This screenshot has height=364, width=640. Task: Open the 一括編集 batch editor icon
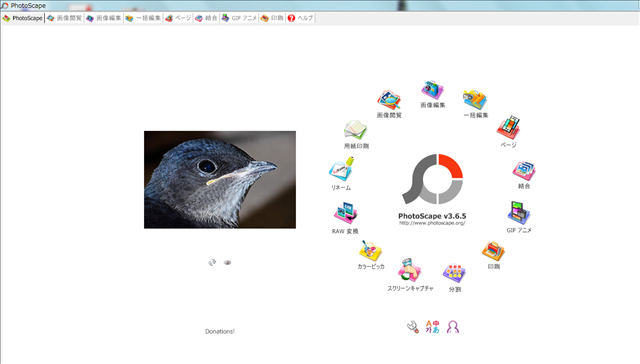point(475,100)
